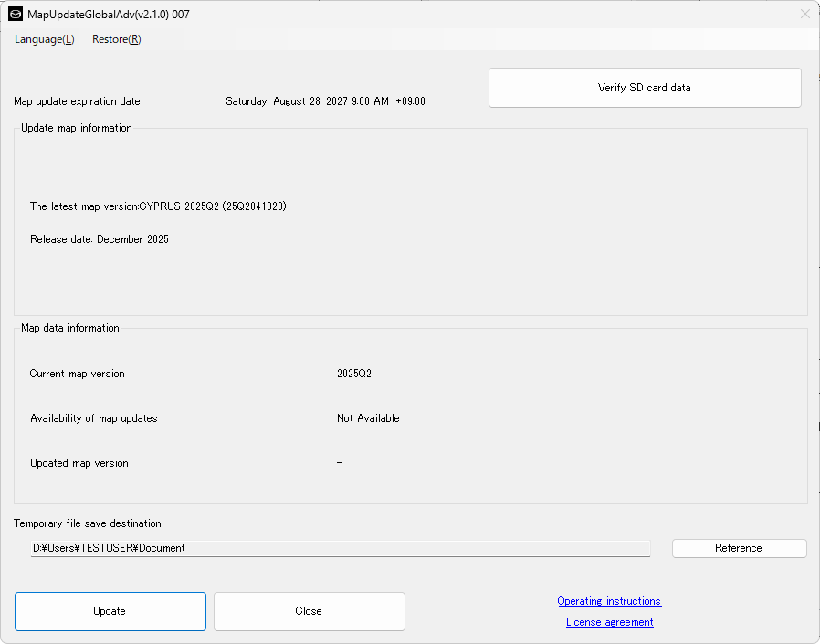Start the map update with the Update button
This screenshot has height=644, width=820.
110,611
